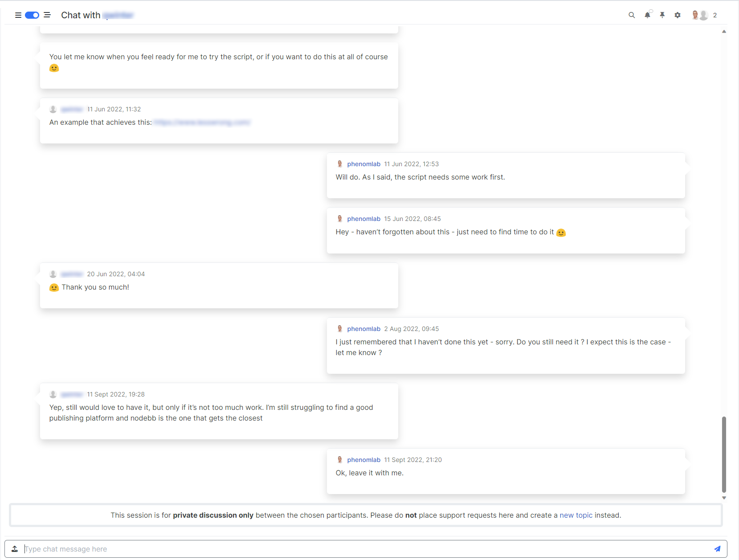The width and height of the screenshot is (739, 560).
Task: Click phenomlab avatar on 15 Jun message
Action: 340,219
